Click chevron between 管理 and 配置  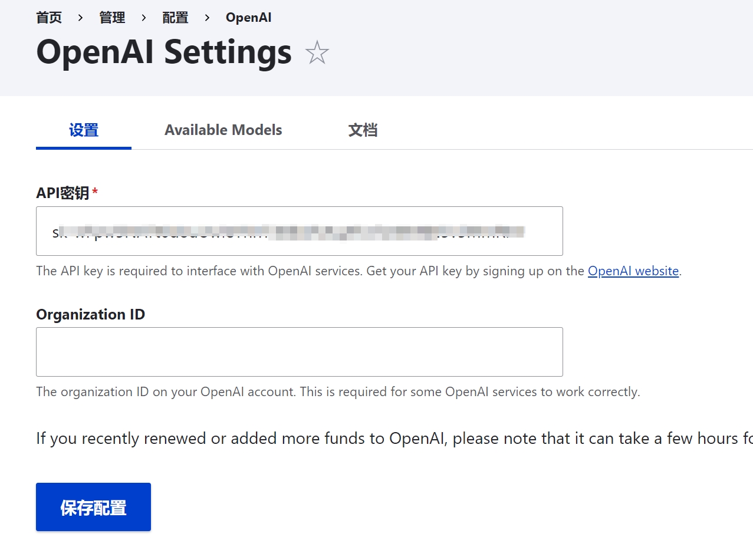click(x=144, y=18)
